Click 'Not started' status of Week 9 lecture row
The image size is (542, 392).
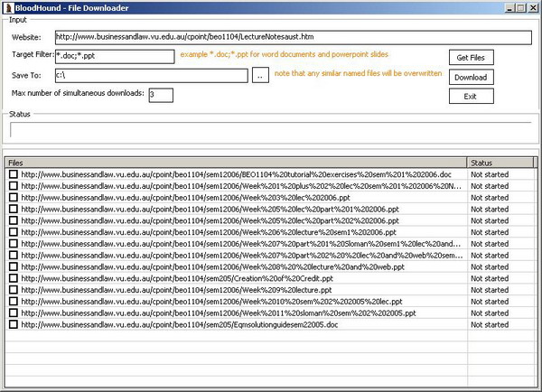(490, 290)
